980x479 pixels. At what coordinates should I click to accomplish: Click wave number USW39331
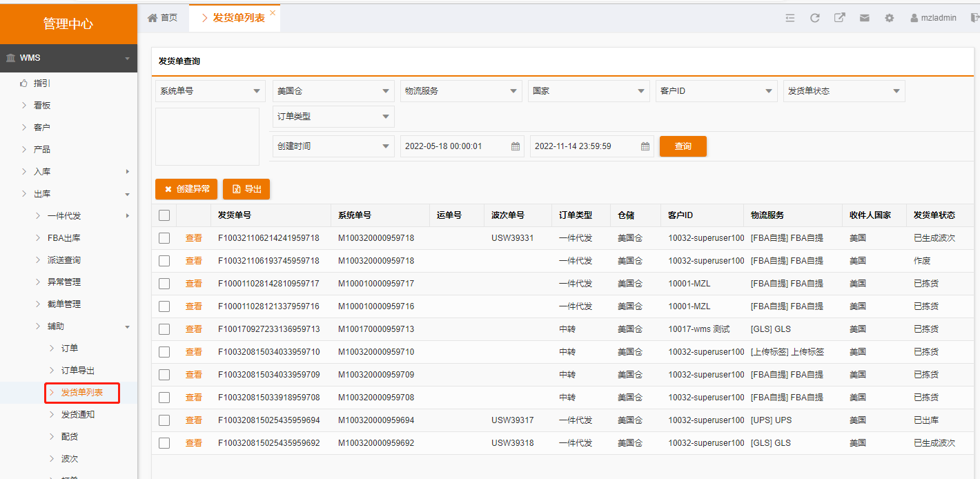512,238
